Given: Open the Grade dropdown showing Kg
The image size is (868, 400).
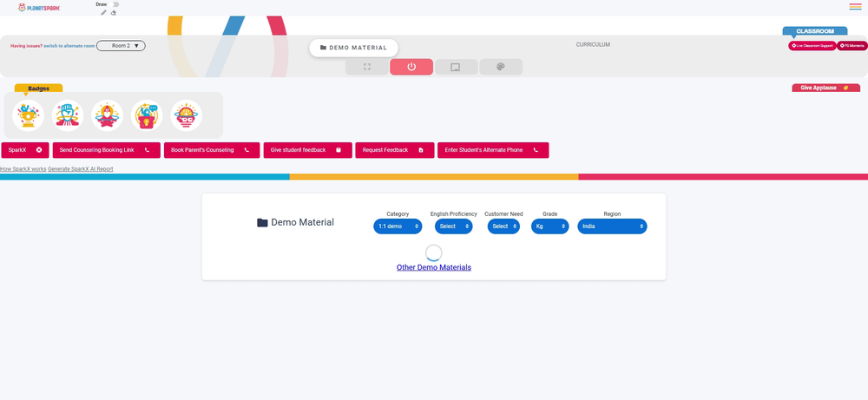Looking at the screenshot, I should (549, 226).
